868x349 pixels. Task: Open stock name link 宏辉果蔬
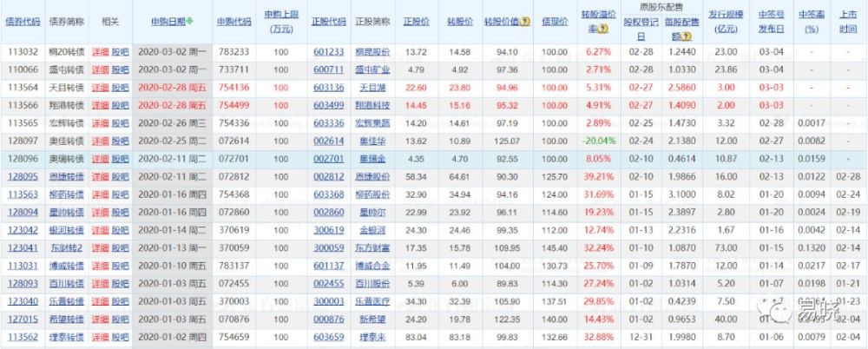coord(372,123)
